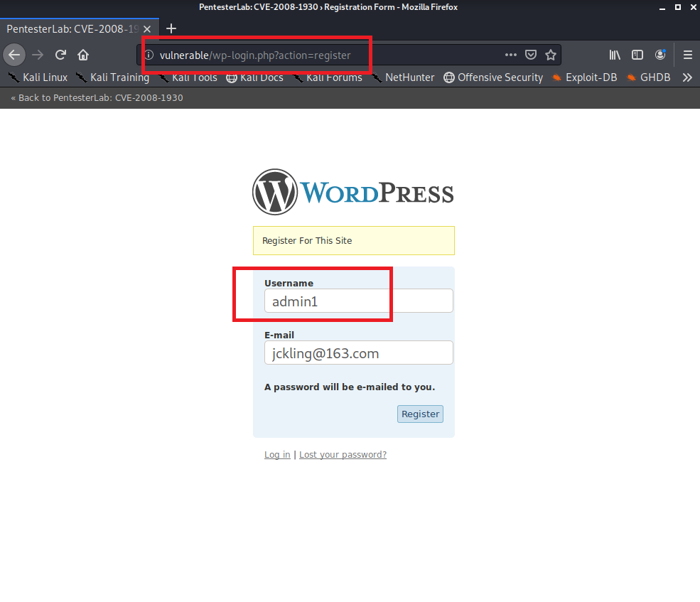Expand the bookmarks overflow chevron
The height and width of the screenshot is (602, 700).
(x=687, y=77)
